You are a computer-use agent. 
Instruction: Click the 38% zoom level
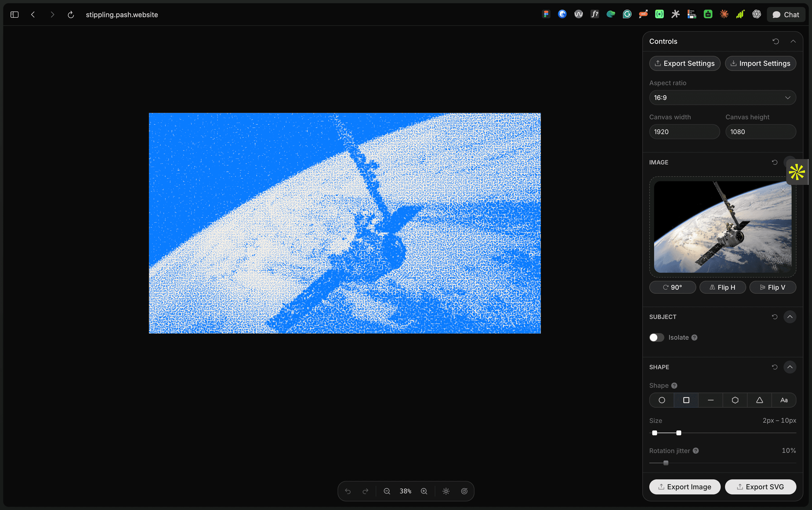[405, 491]
